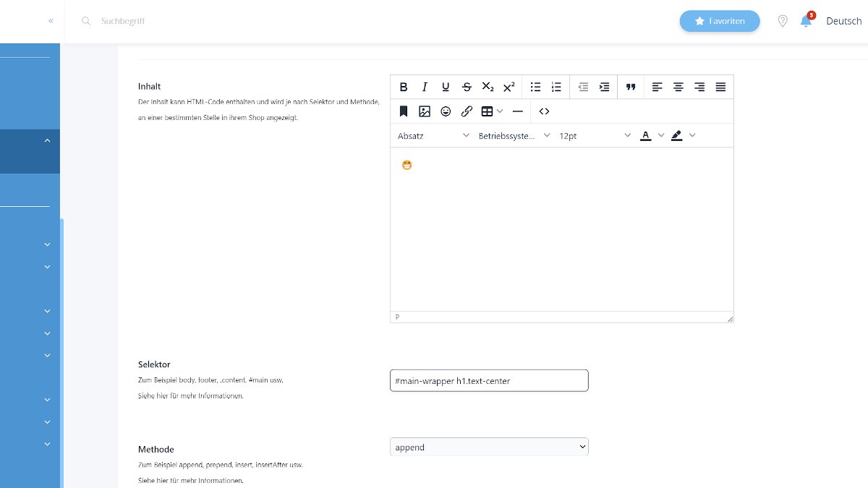Collapse the sidebar with double chevron
This screenshot has height=488, width=868.
click(51, 21)
